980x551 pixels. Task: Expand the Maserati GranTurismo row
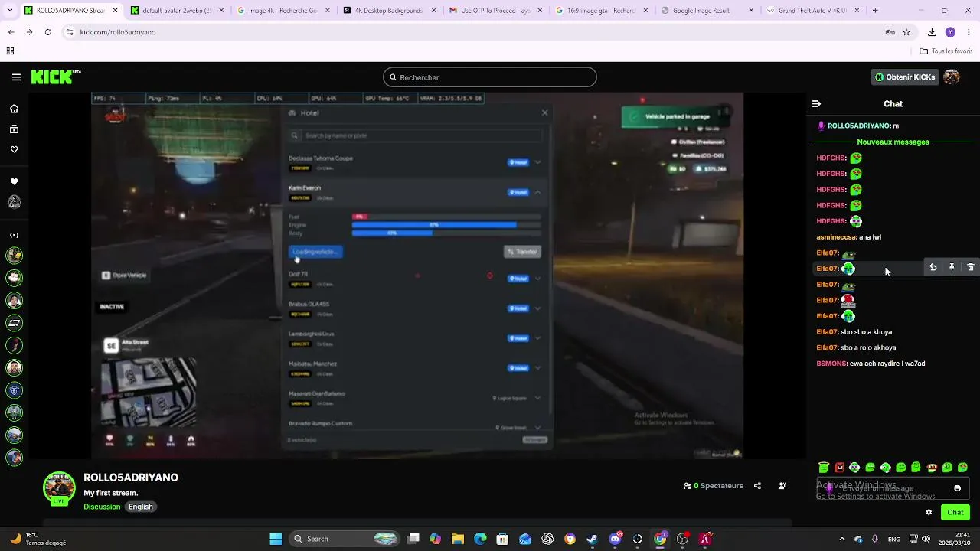click(x=537, y=398)
